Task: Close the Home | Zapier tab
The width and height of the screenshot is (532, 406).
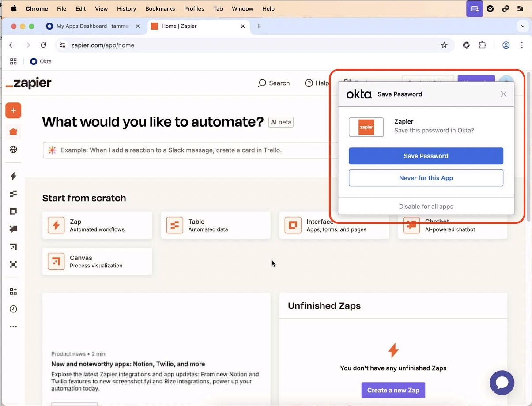Action: pyautogui.click(x=243, y=26)
